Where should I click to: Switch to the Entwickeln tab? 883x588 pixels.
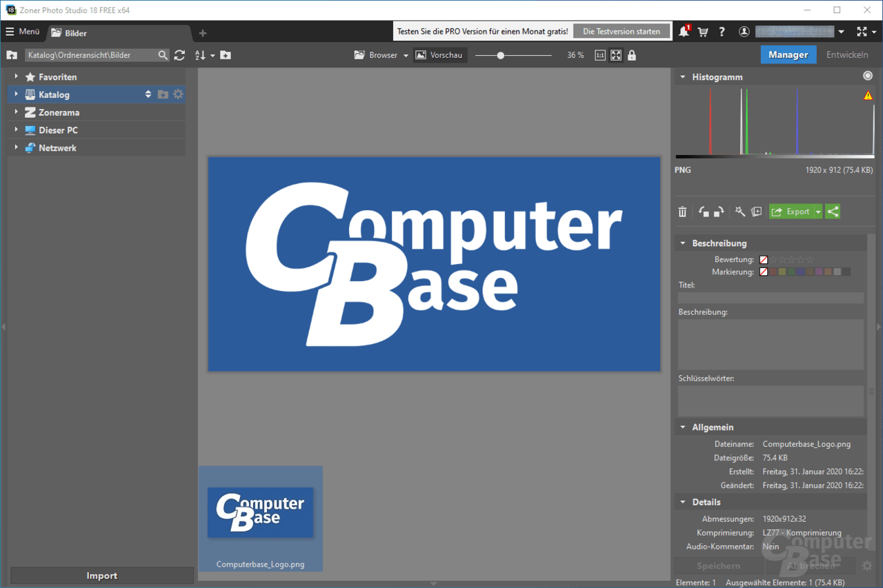tap(847, 55)
